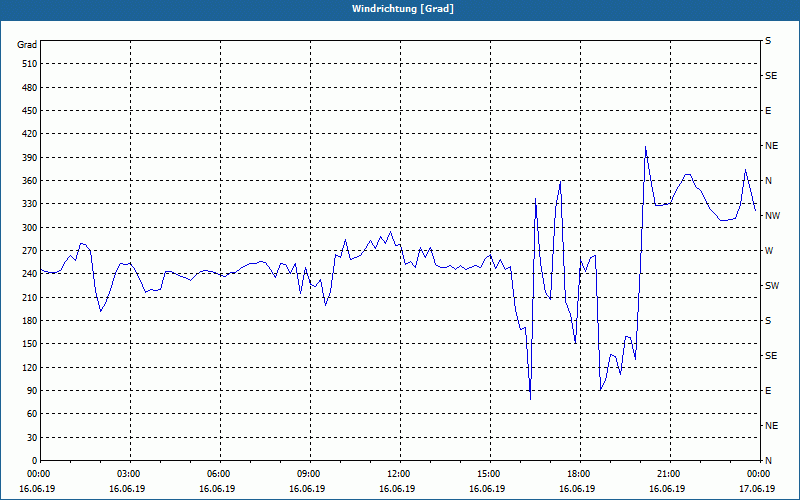This screenshot has height=500, width=800.
Task: Click the '150' label on the left axis
Action: 30,343
